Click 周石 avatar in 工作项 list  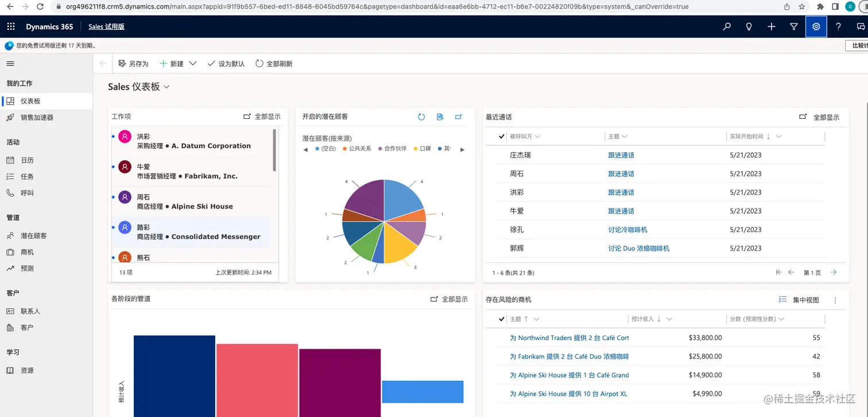pyautogui.click(x=125, y=198)
